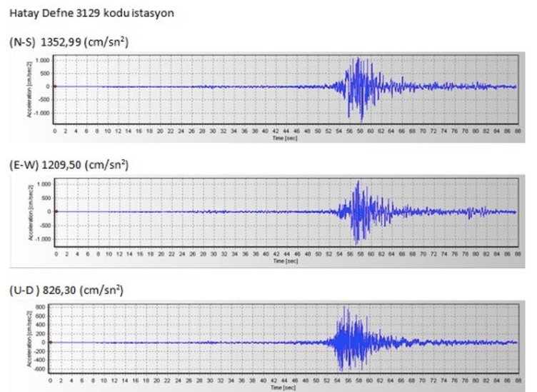Click the -1.000 y-axis tick in N-S chart
537x392 pixels.
pos(43,114)
